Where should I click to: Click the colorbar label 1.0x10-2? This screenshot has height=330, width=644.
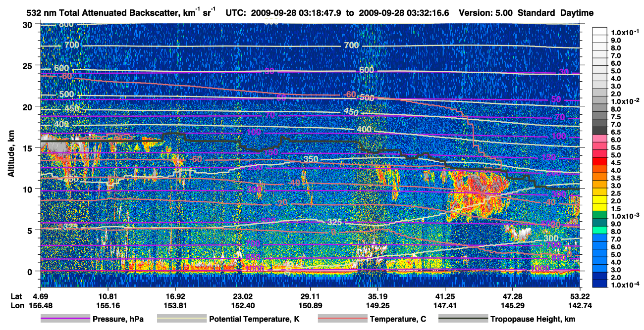click(x=624, y=101)
